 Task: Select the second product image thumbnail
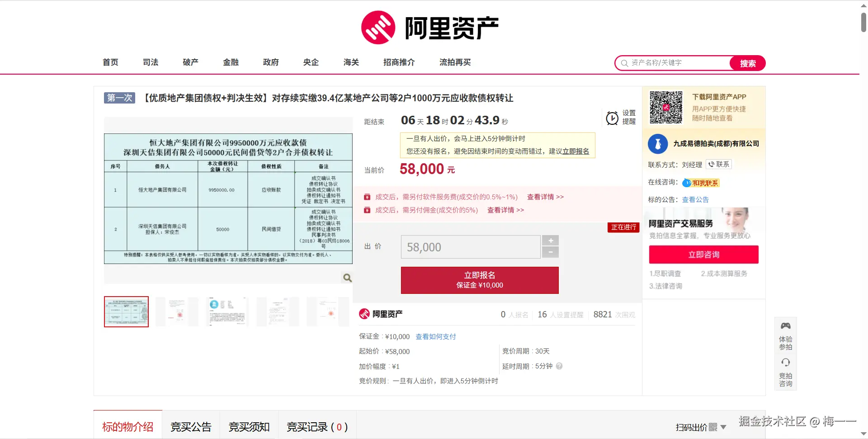(x=176, y=312)
